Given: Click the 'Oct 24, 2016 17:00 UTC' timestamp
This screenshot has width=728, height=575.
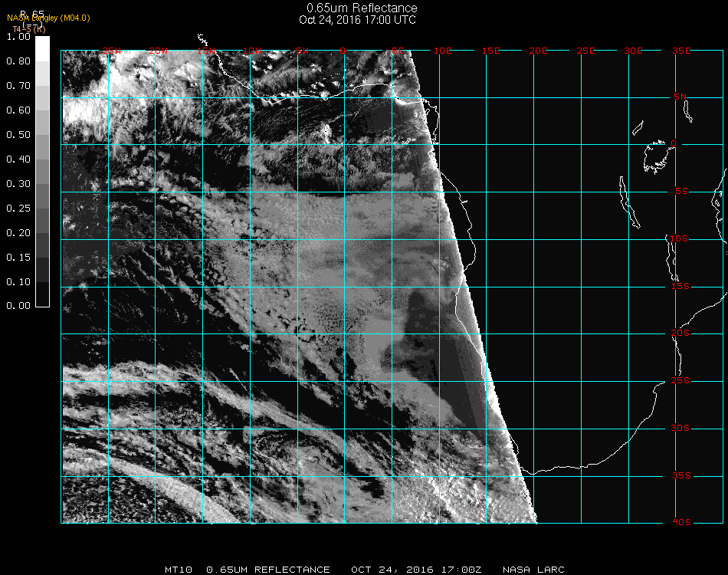Looking at the screenshot, I should coord(357,20).
